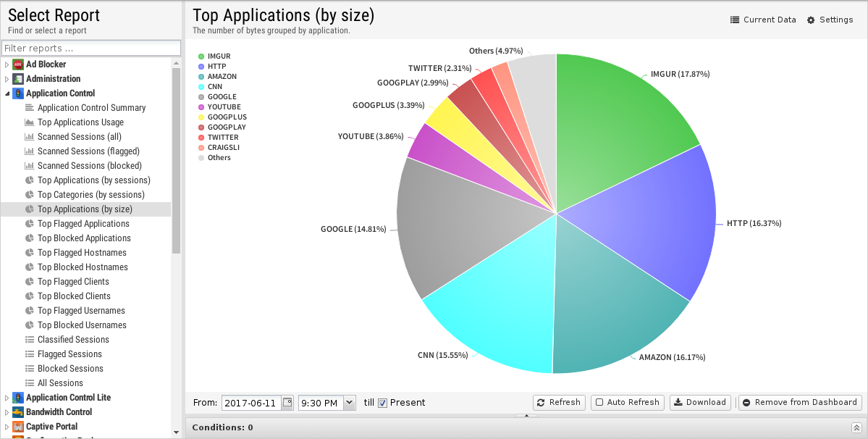
Task: Expand the Captive Portal tree node
Action: pyautogui.click(x=7, y=426)
